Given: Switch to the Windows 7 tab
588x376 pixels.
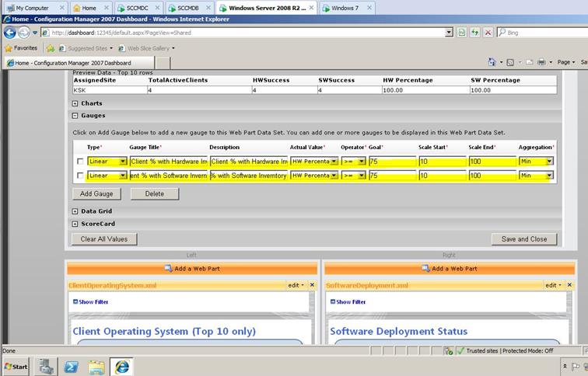Looking at the screenshot, I should coord(345,8).
